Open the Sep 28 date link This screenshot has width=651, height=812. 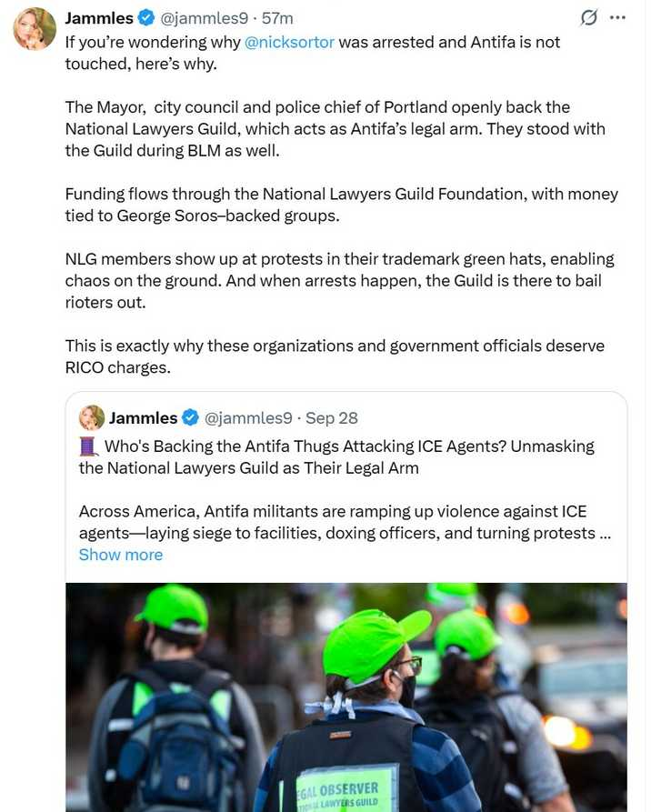[332, 418]
